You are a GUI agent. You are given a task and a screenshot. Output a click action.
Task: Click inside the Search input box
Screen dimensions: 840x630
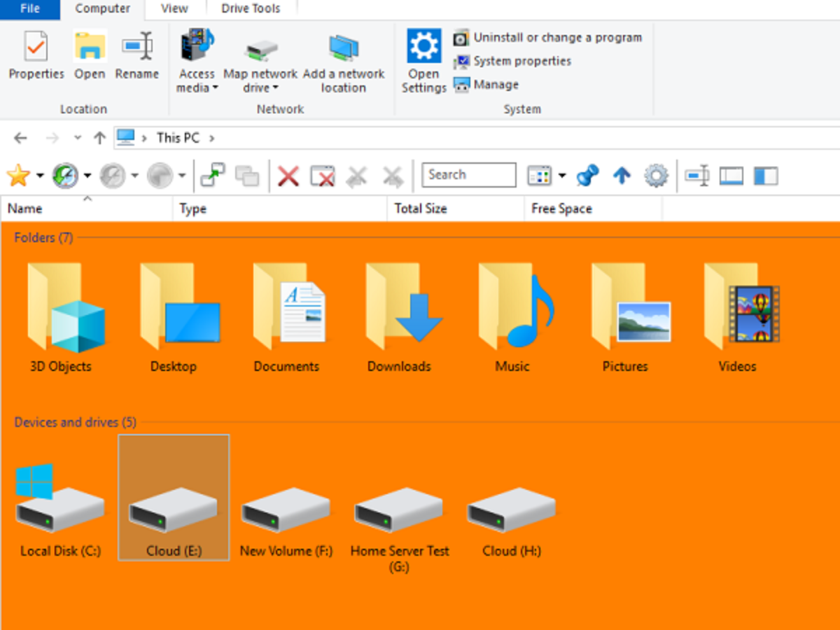[x=468, y=175]
